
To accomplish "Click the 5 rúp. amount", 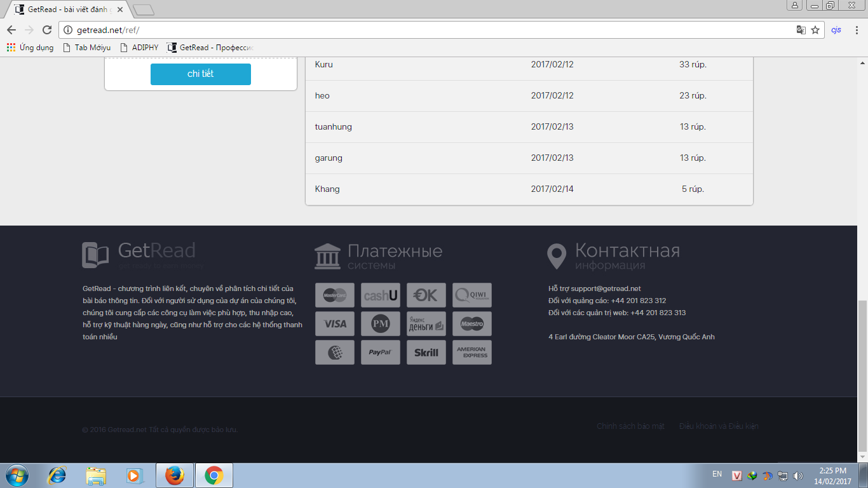I will coord(693,189).
